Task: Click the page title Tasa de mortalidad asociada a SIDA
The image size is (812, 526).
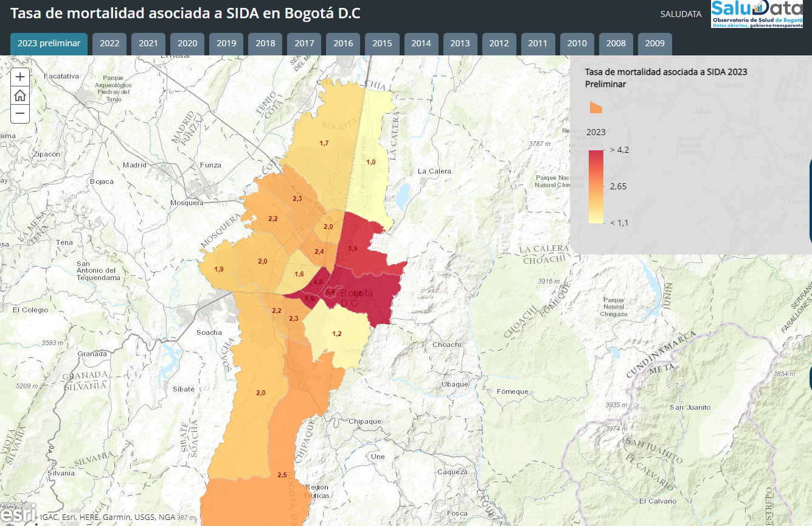Action: [186, 13]
